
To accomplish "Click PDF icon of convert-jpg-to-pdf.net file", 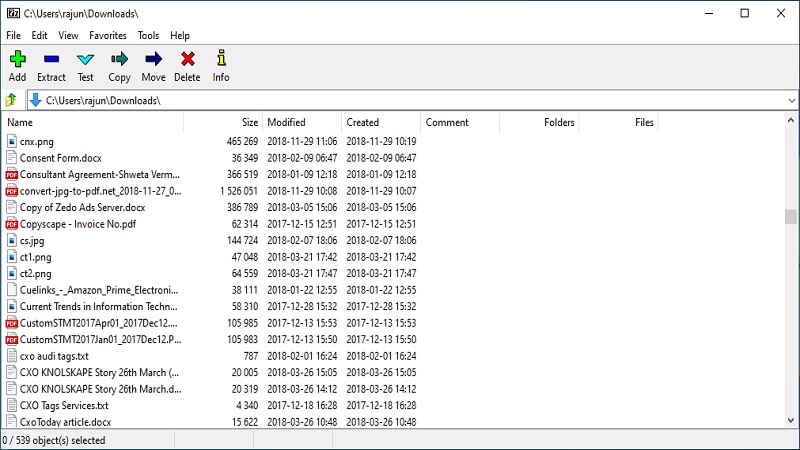I will 12,191.
